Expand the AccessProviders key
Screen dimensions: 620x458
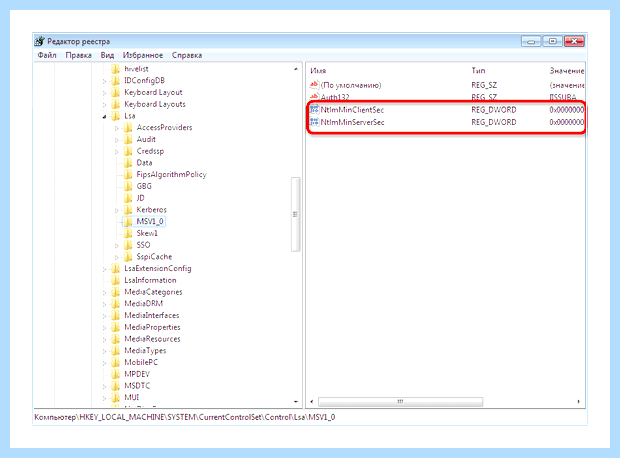tap(117, 129)
